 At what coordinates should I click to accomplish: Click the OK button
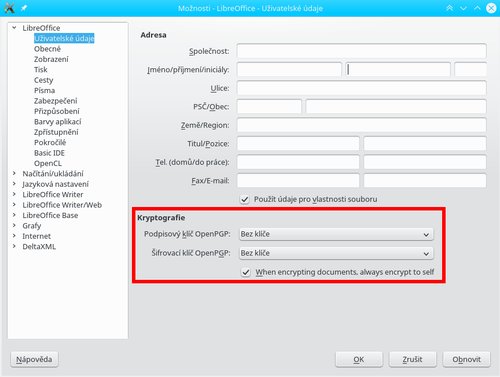point(359,359)
